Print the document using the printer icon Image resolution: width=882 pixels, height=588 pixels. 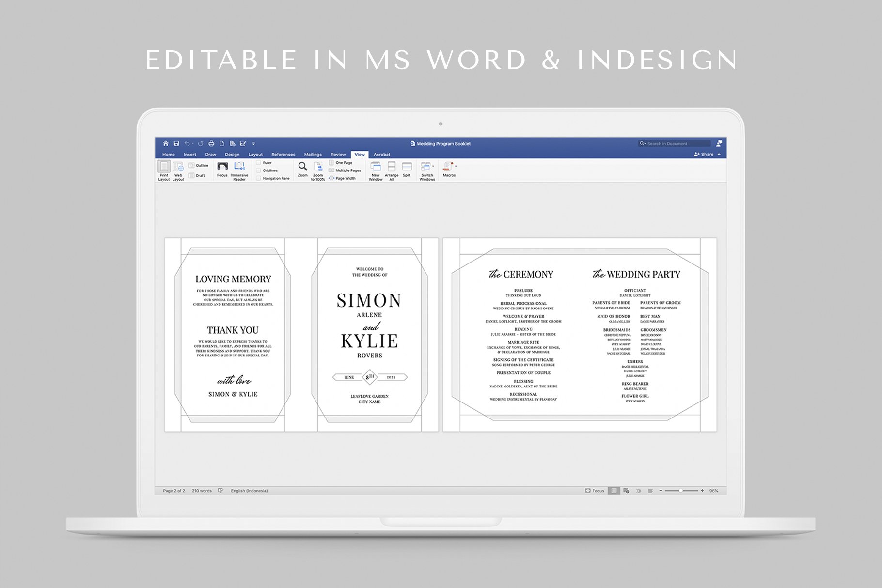[x=211, y=143]
